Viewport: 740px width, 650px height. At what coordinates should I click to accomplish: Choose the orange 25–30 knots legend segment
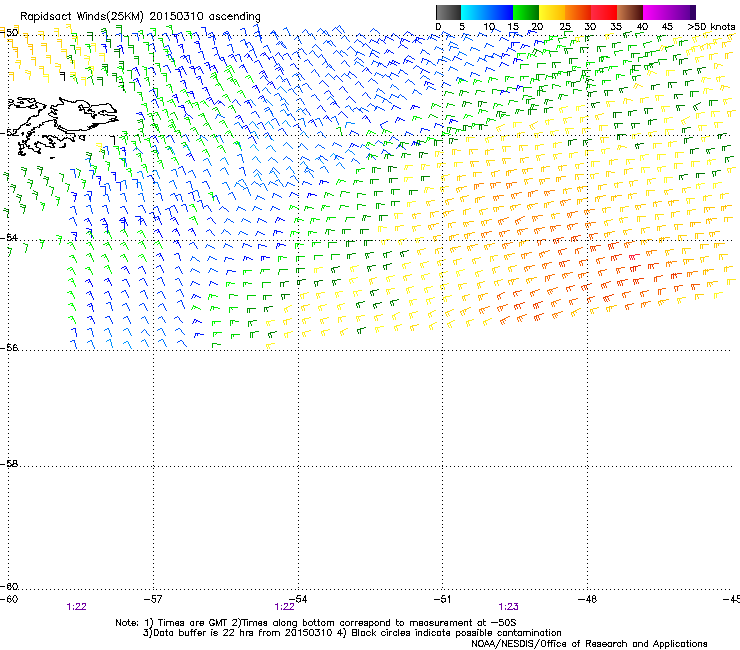tap(578, 12)
